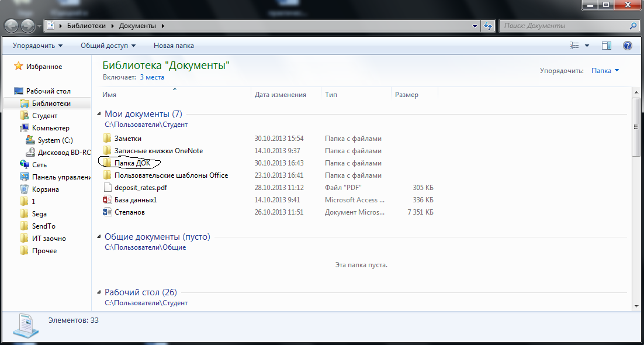644x345 pixels.
Task: Collapse the 'Рабочий стол (26)' group
Action: [99, 292]
